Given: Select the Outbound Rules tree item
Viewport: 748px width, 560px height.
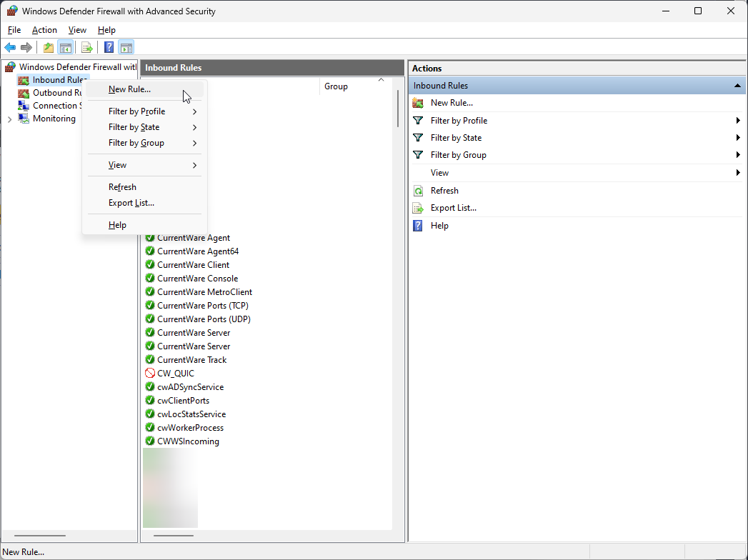Looking at the screenshot, I should [x=57, y=93].
